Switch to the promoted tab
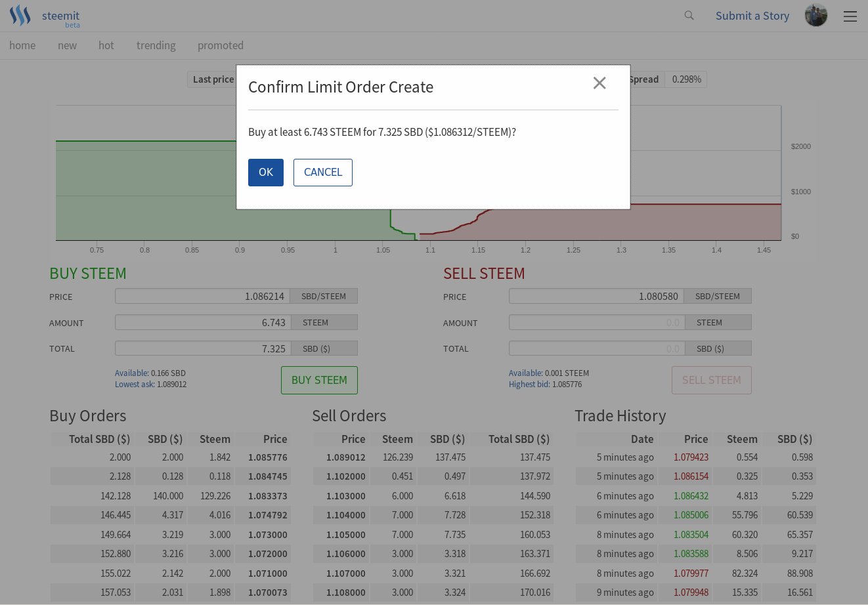Screen dimensions: 868x605 (221, 45)
